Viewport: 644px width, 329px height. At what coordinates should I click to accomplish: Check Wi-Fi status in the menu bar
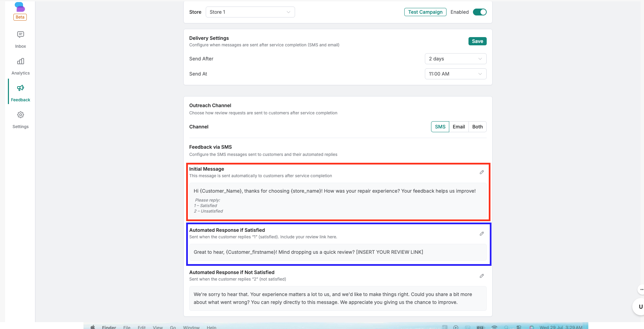point(494,327)
